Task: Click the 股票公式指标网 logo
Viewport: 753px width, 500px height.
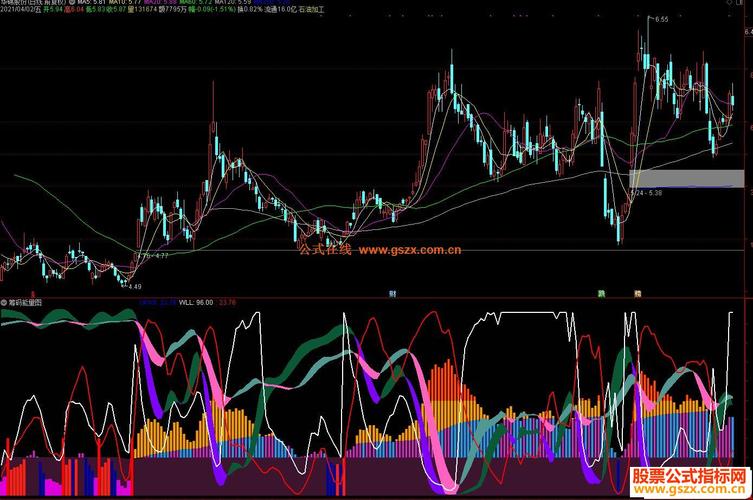Action: click(689, 476)
